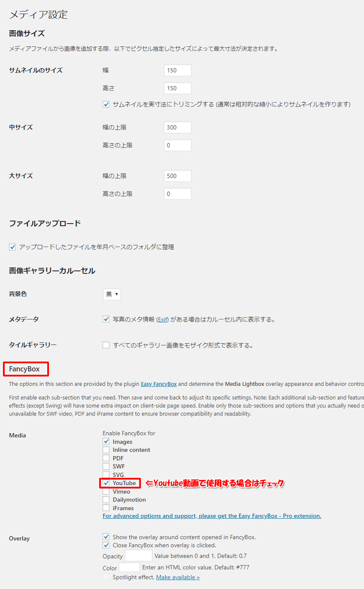Enable FancyBox for Inline content
This screenshot has height=589, width=364.
click(x=106, y=450)
